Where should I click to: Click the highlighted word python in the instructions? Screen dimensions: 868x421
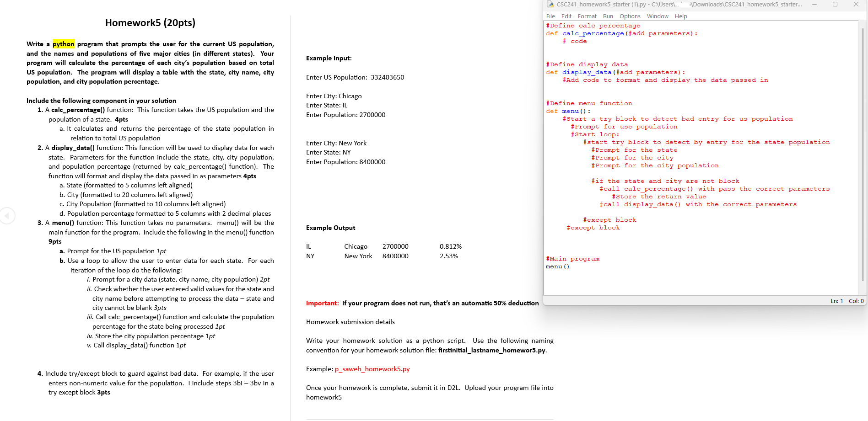click(x=63, y=44)
